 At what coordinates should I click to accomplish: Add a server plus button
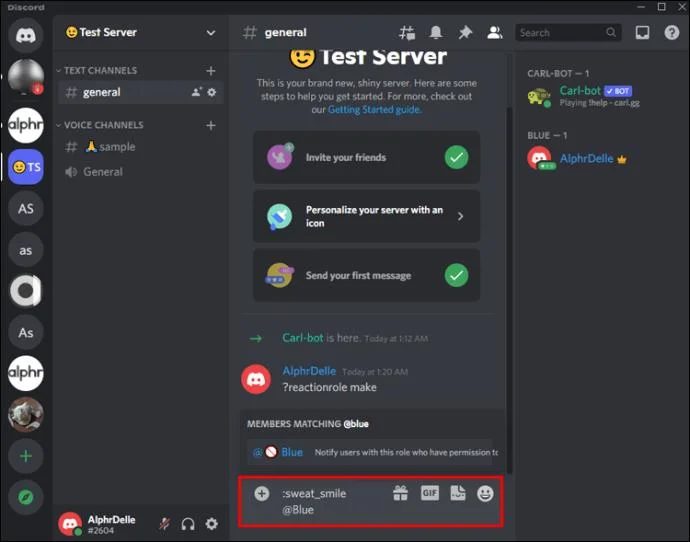pyautogui.click(x=26, y=456)
